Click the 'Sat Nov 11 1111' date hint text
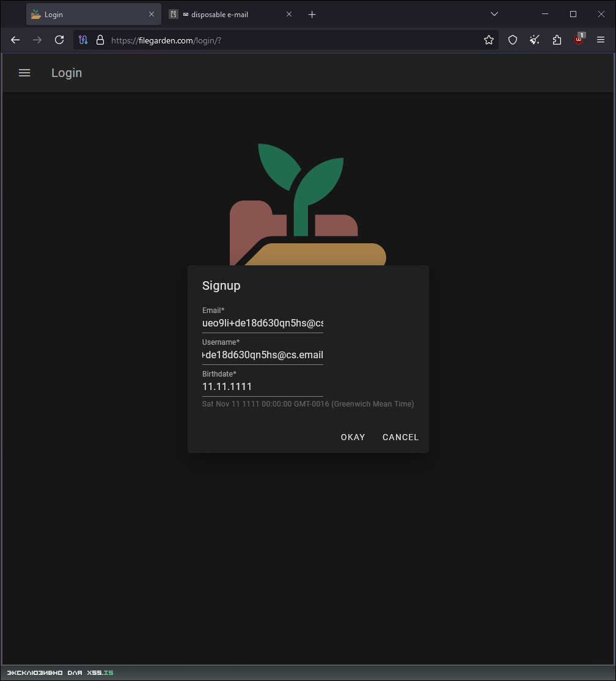Image resolution: width=616 pixels, height=681 pixels. pyautogui.click(x=308, y=404)
